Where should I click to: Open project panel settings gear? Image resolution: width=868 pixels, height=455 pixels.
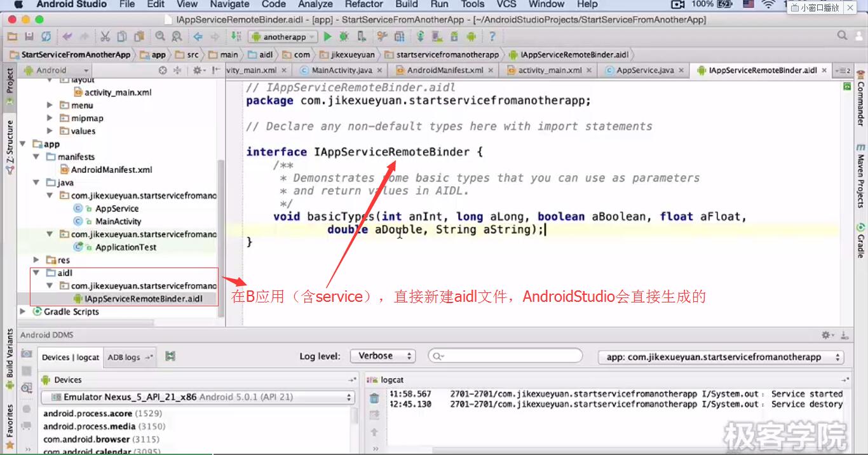(x=199, y=71)
